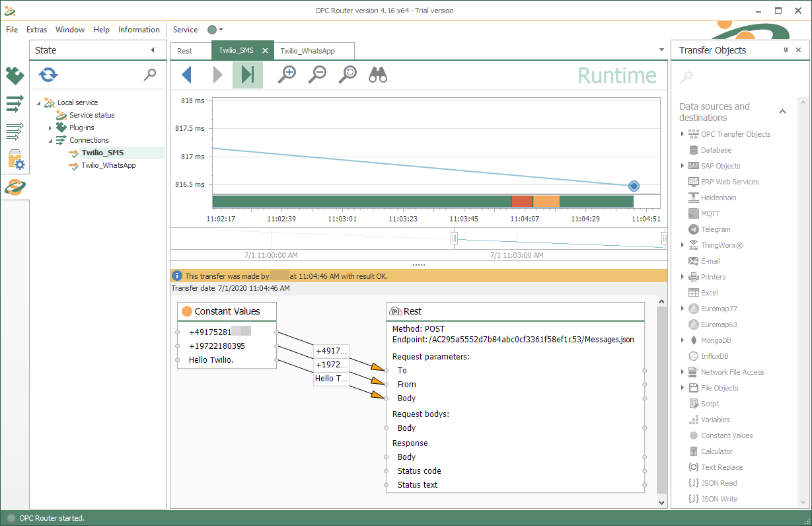The width and height of the screenshot is (812, 526).
Task: Collapse the State panel with arrow
Action: pos(153,50)
